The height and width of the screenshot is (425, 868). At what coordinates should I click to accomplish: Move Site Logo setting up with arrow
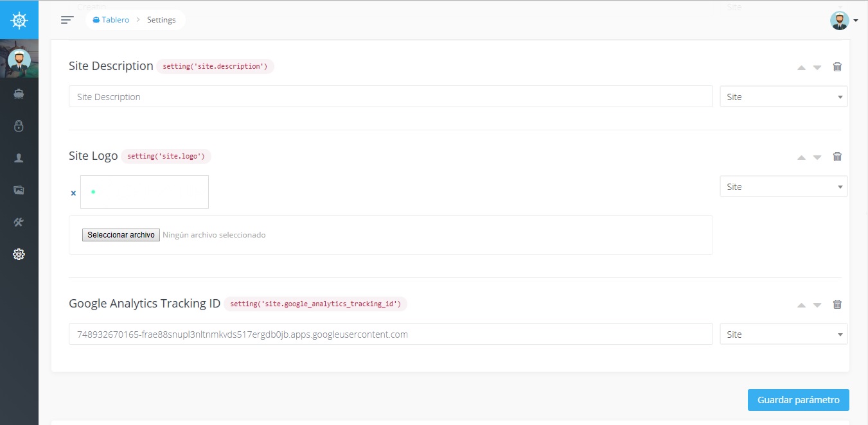click(x=801, y=156)
